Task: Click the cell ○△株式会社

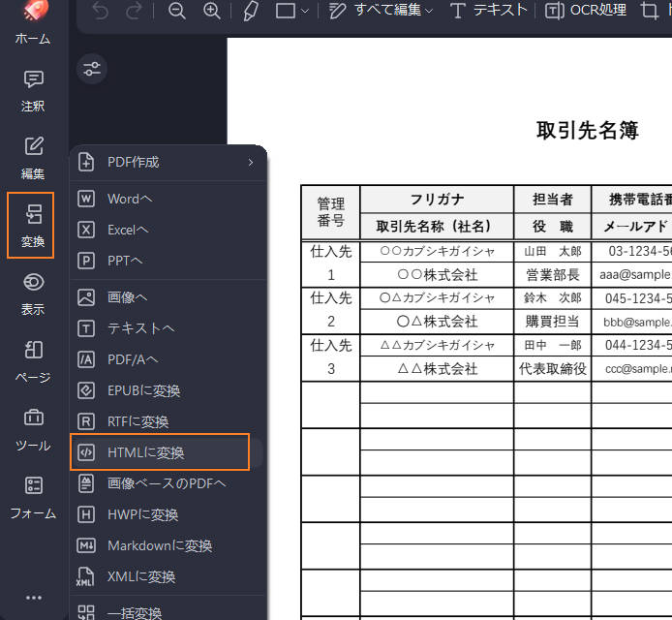Action: [437, 322]
